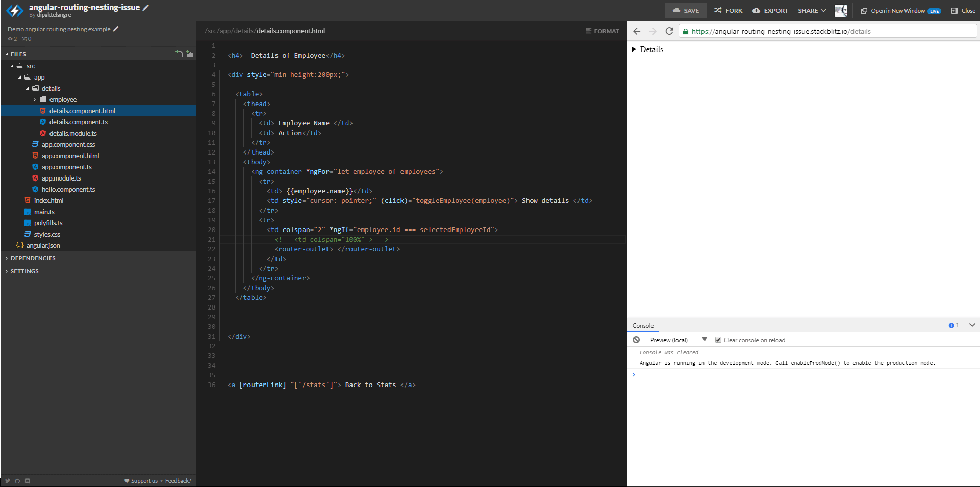980x487 pixels.
Task: Create a new file in the FILES panel
Action: (x=179, y=53)
